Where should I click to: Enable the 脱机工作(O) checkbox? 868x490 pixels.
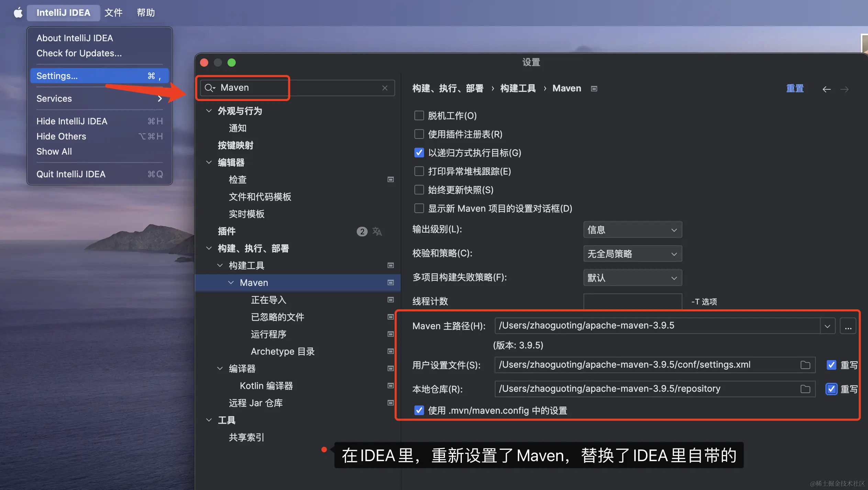coord(419,115)
